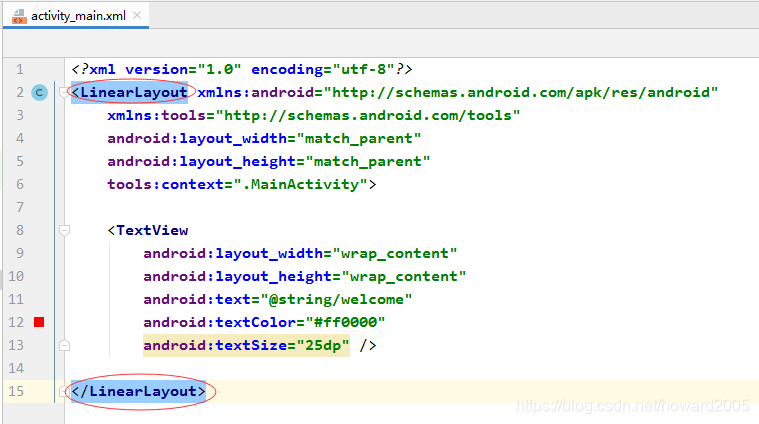Image resolution: width=759 pixels, height=424 pixels.
Task: Click LinearLayout's layout_width="match_parent" attribute
Action: [264, 139]
